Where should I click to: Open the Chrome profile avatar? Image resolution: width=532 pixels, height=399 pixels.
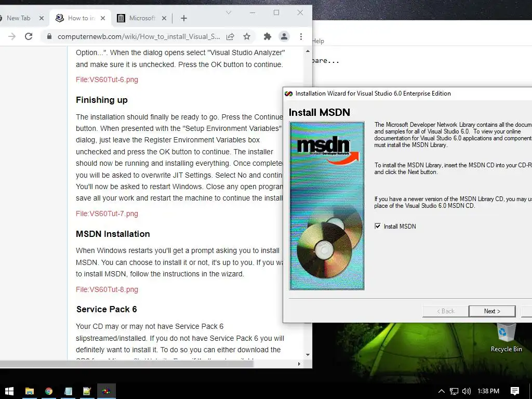pyautogui.click(x=284, y=36)
